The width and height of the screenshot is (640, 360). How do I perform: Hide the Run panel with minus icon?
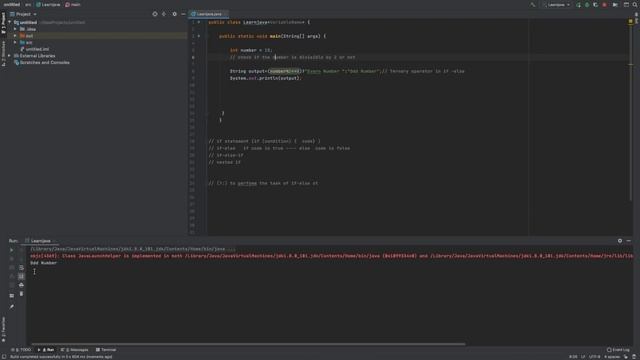click(x=629, y=241)
